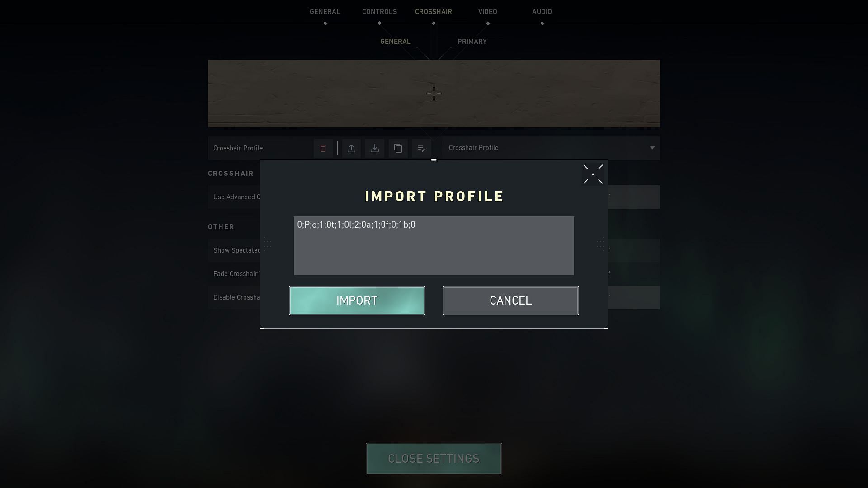Screen dimensions: 868x488
Task: Click the export crosshair profile icon
Action: coord(350,148)
